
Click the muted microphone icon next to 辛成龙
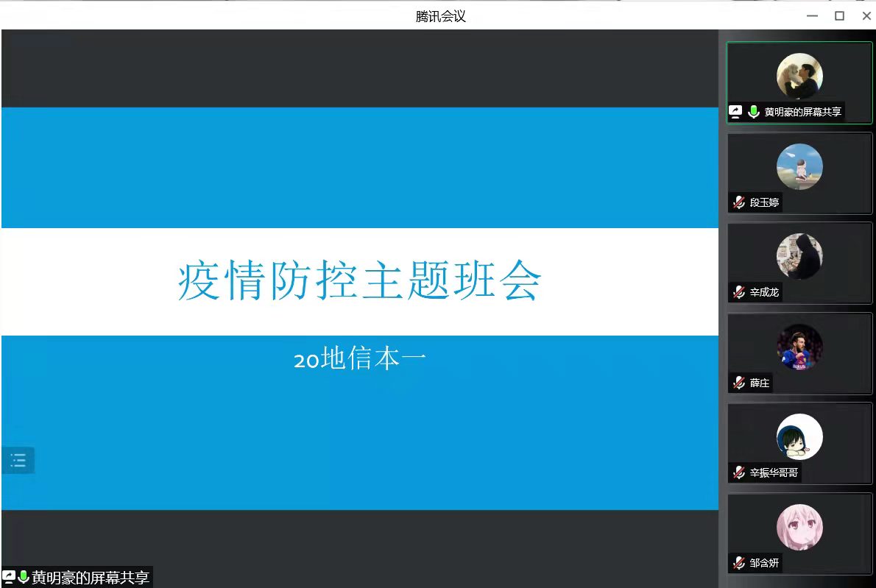[x=739, y=293]
